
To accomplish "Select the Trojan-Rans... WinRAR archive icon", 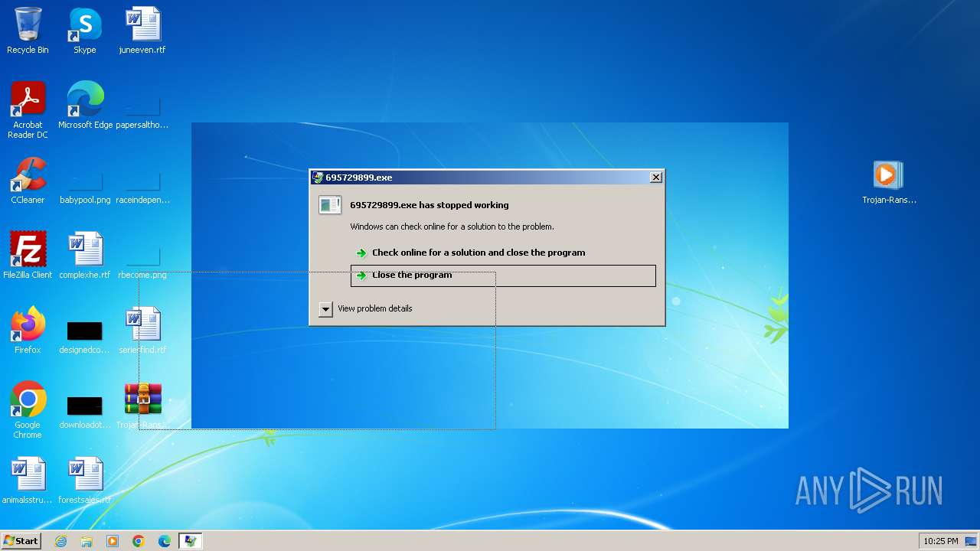I will tap(142, 406).
